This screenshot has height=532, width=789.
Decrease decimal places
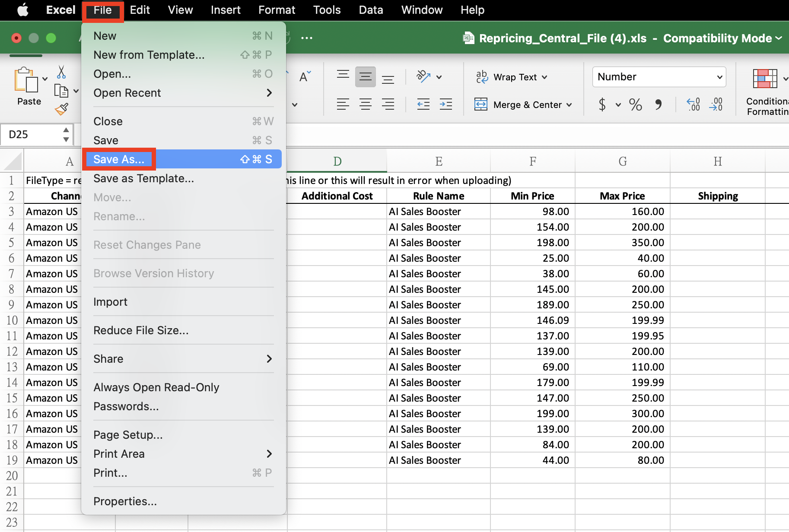pos(716,104)
